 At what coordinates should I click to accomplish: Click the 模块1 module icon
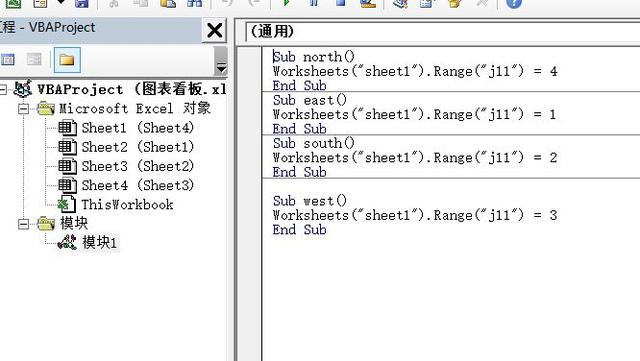[x=67, y=243]
